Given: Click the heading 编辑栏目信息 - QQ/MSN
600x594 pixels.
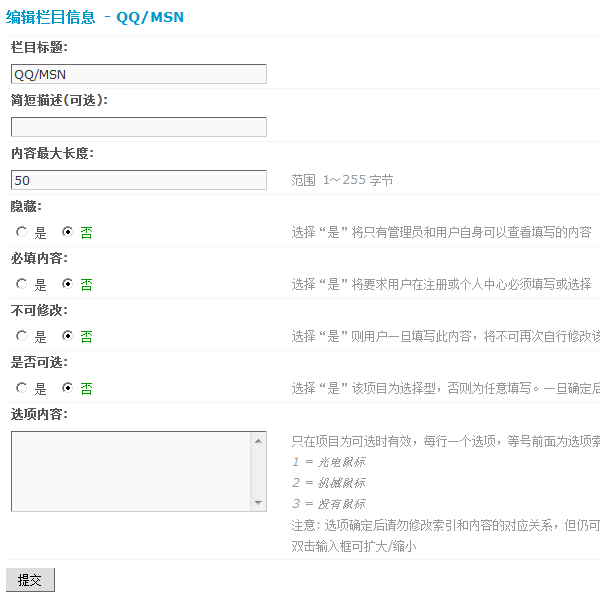Looking at the screenshot, I should click(95, 17).
